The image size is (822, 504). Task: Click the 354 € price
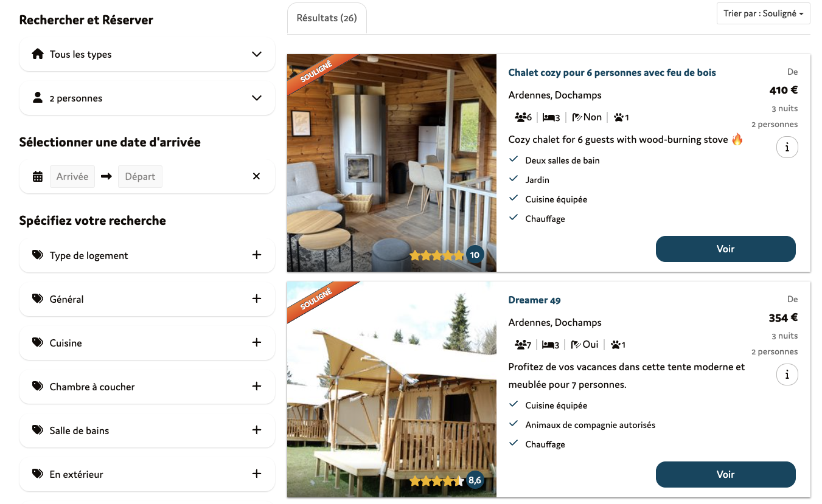tap(784, 318)
